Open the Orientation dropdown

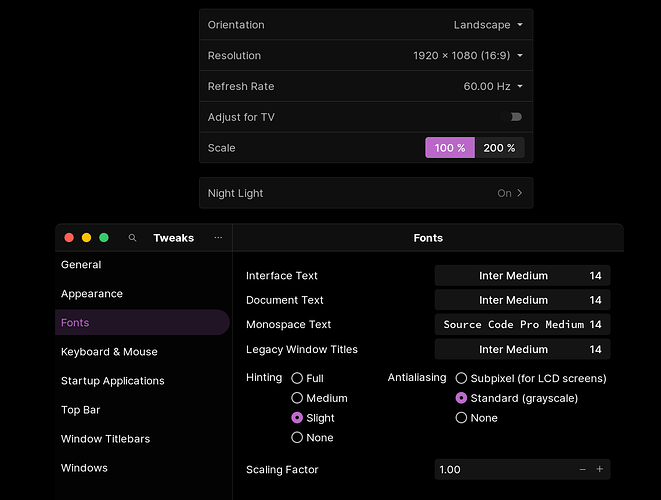(x=488, y=25)
